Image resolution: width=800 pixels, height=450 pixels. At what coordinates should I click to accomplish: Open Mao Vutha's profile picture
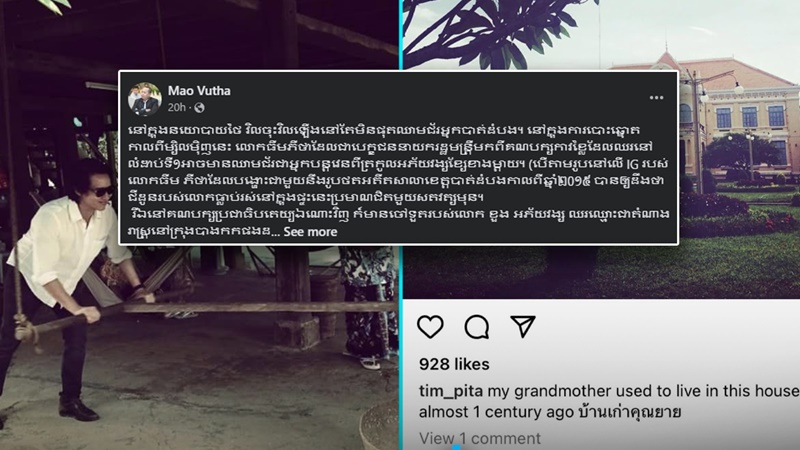145,99
